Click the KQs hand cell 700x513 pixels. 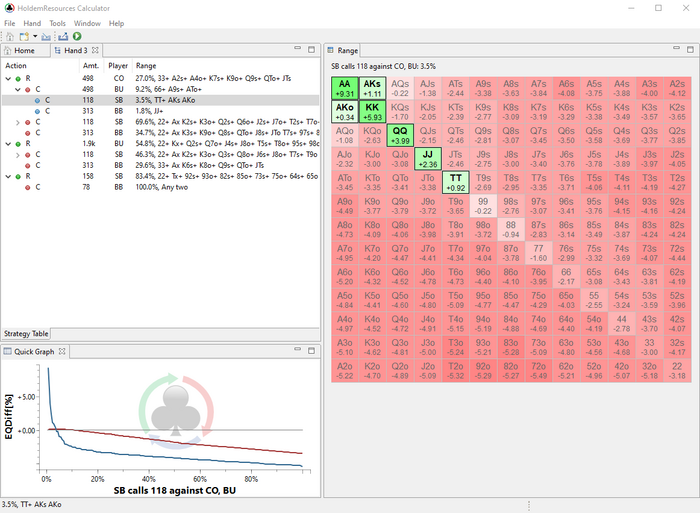coord(400,112)
